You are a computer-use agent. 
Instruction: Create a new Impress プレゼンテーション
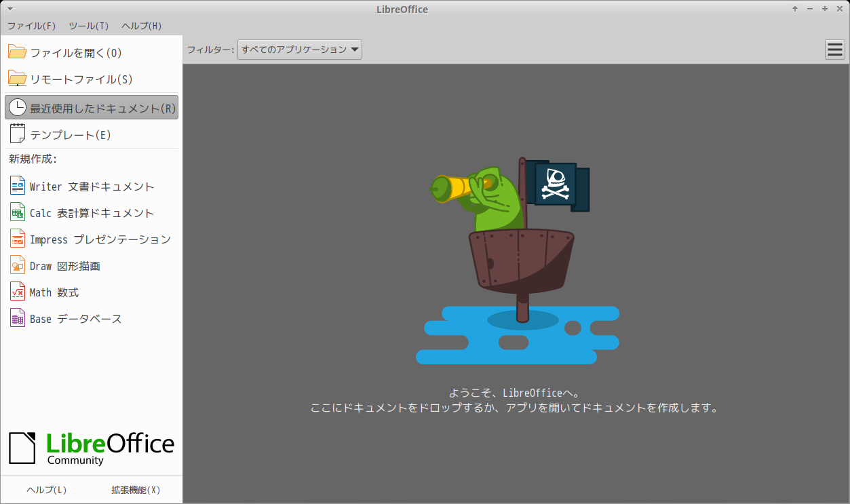pos(92,239)
